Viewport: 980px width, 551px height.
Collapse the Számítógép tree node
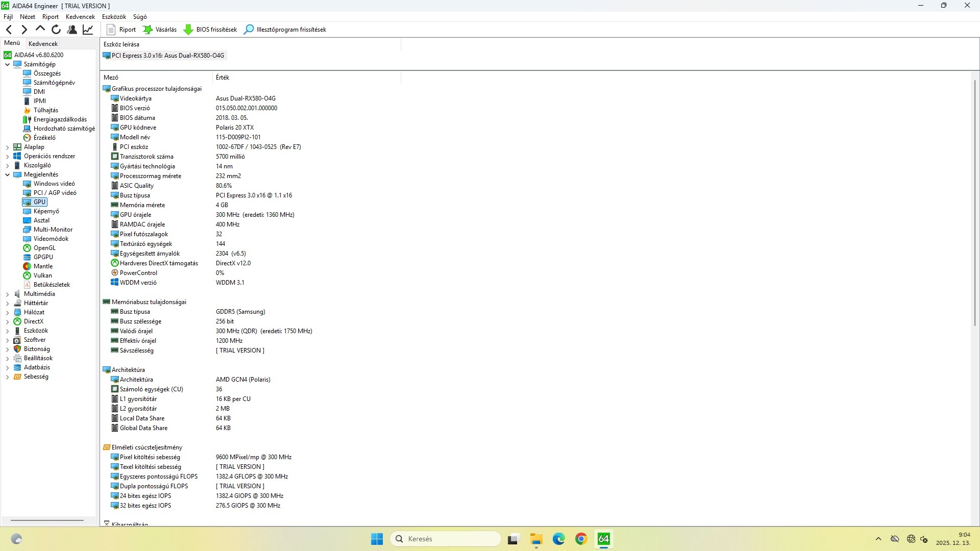pyautogui.click(x=8, y=64)
